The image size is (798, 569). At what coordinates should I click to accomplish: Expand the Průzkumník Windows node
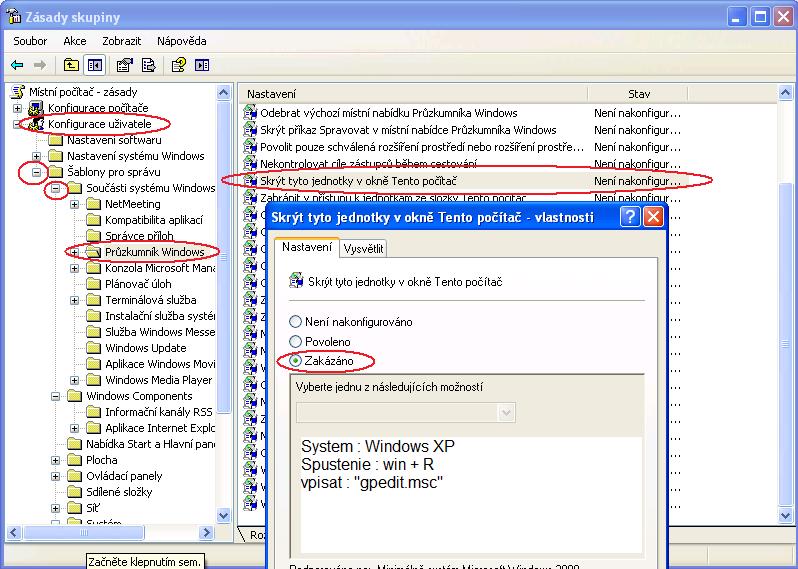click(74, 252)
